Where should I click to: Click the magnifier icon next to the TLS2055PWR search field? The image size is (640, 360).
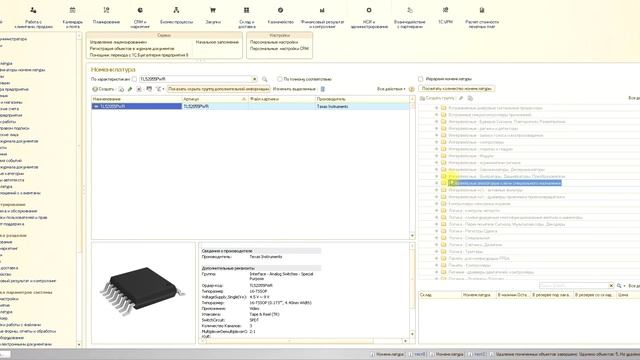click(264, 79)
